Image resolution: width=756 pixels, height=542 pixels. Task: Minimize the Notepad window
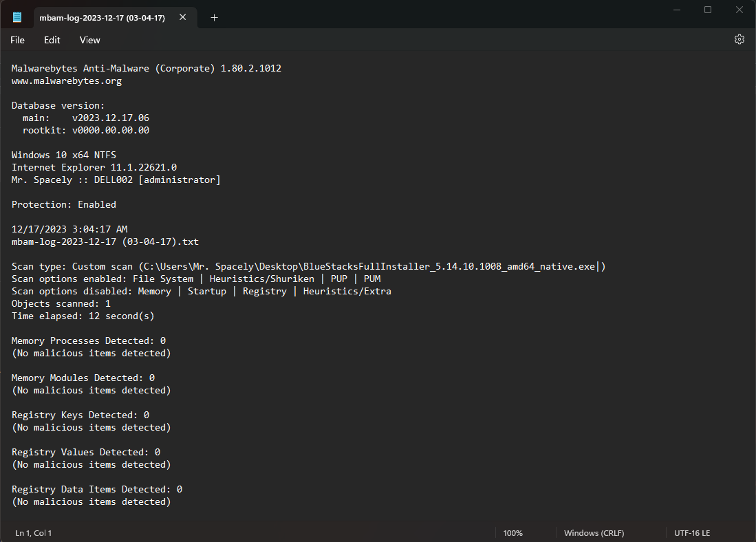(x=677, y=10)
